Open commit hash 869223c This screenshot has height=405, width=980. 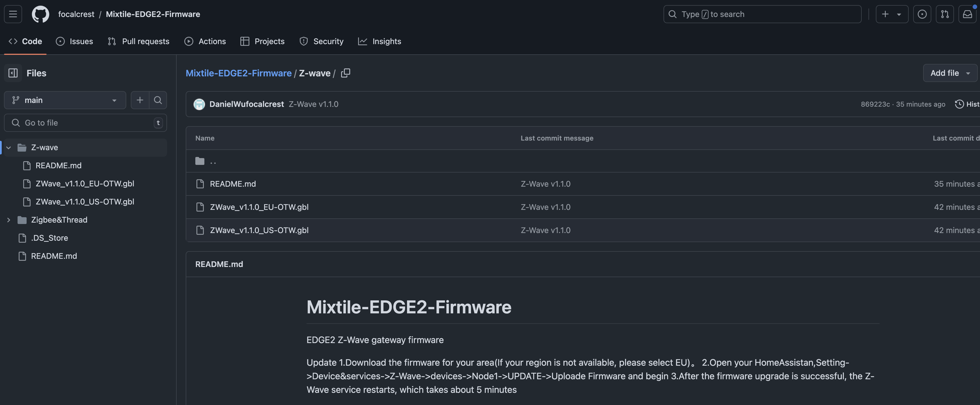pos(875,104)
